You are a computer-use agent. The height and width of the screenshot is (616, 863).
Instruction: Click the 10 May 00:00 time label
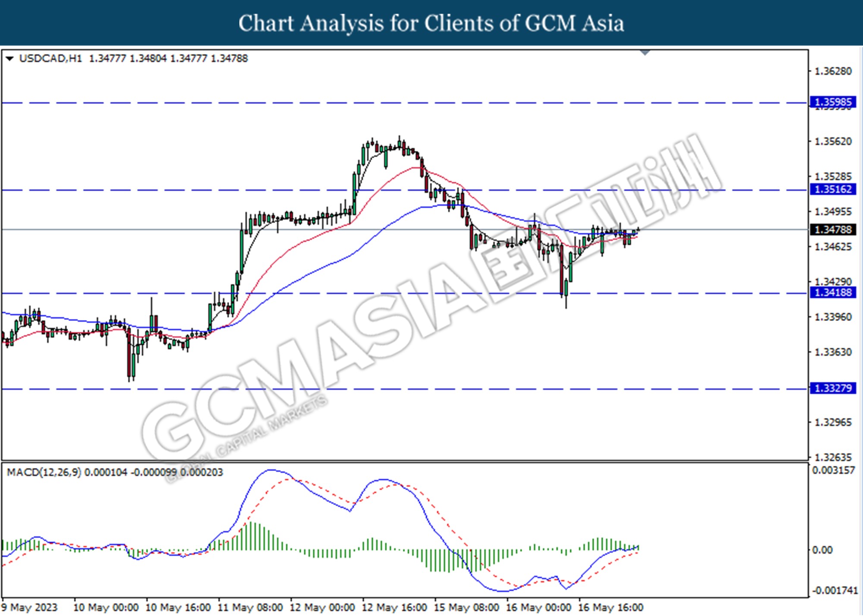(106, 607)
